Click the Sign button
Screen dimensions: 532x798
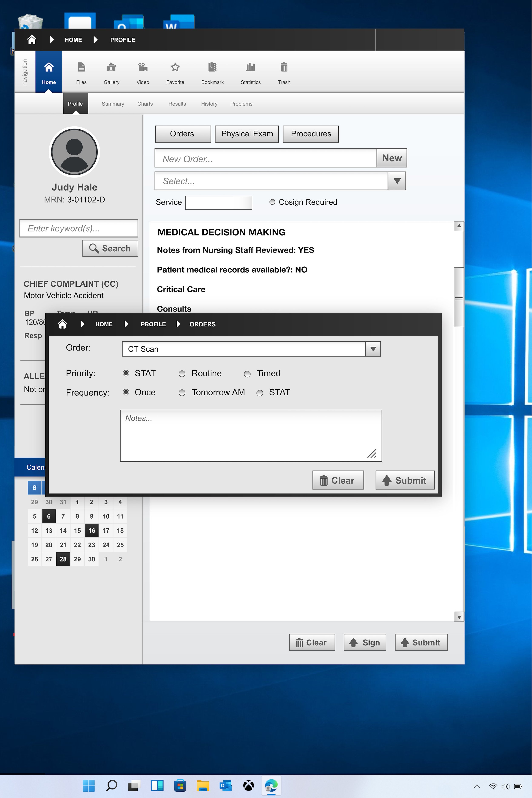pos(365,642)
